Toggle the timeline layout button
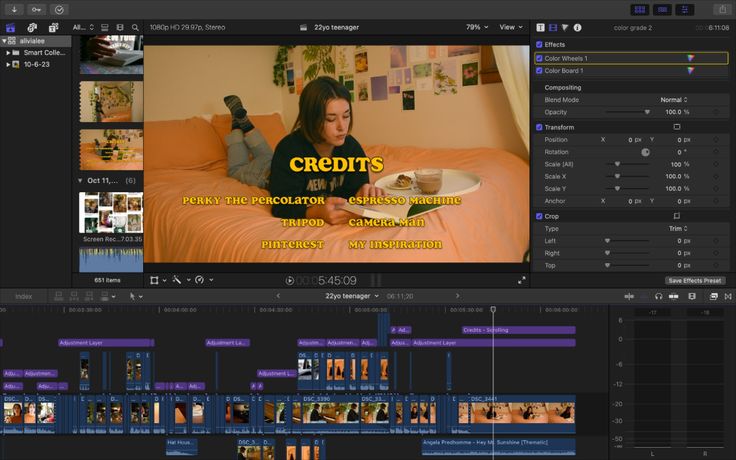The height and width of the screenshot is (460, 736). (x=662, y=9)
